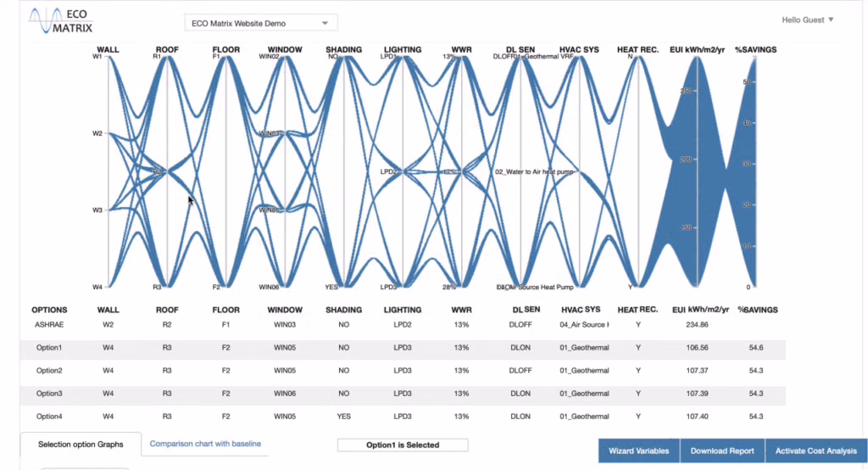Image resolution: width=868 pixels, height=470 pixels.
Task: Select the Option1 row in the table
Action: tap(403, 348)
